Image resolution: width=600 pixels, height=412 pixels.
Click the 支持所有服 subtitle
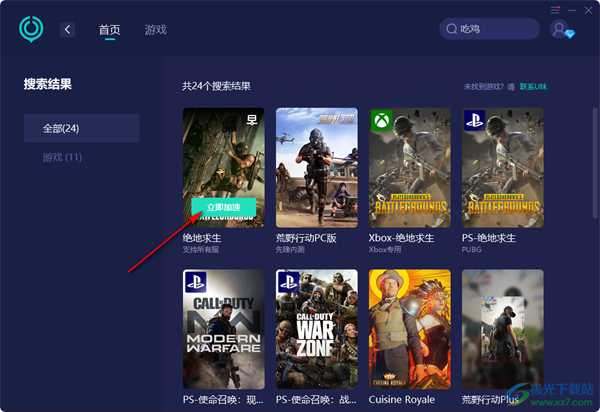[x=201, y=250]
